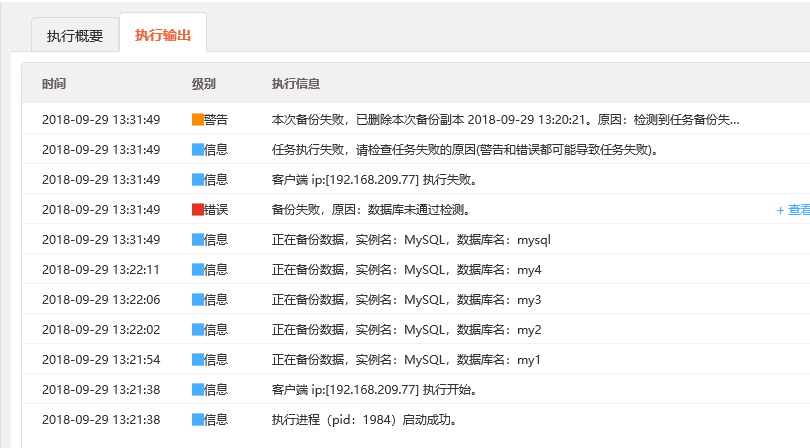Image resolution: width=810 pixels, height=448 pixels.
Task: Click the 执行信息 column header
Action: 296,84
